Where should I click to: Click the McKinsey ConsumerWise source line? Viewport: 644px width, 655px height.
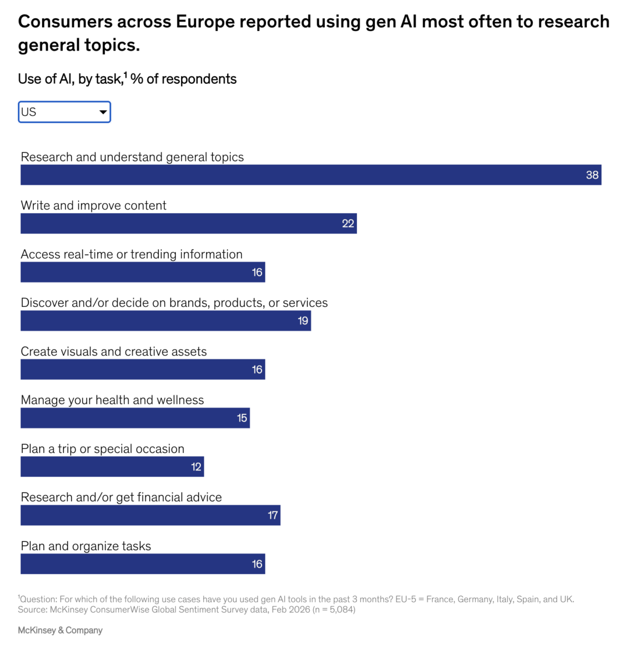(x=187, y=609)
